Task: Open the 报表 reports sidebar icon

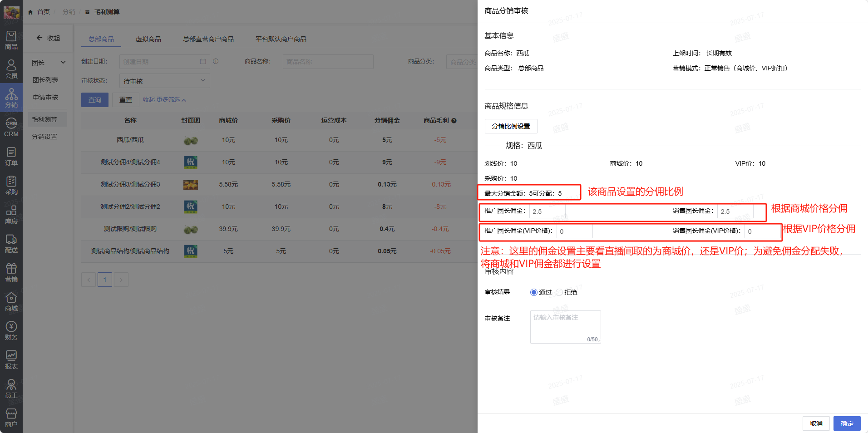Action: click(x=11, y=359)
